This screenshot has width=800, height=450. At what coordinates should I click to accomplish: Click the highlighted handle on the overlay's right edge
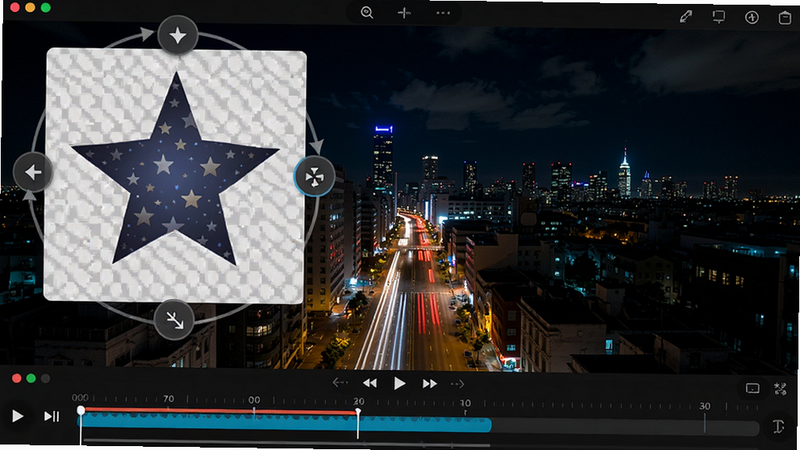(314, 177)
